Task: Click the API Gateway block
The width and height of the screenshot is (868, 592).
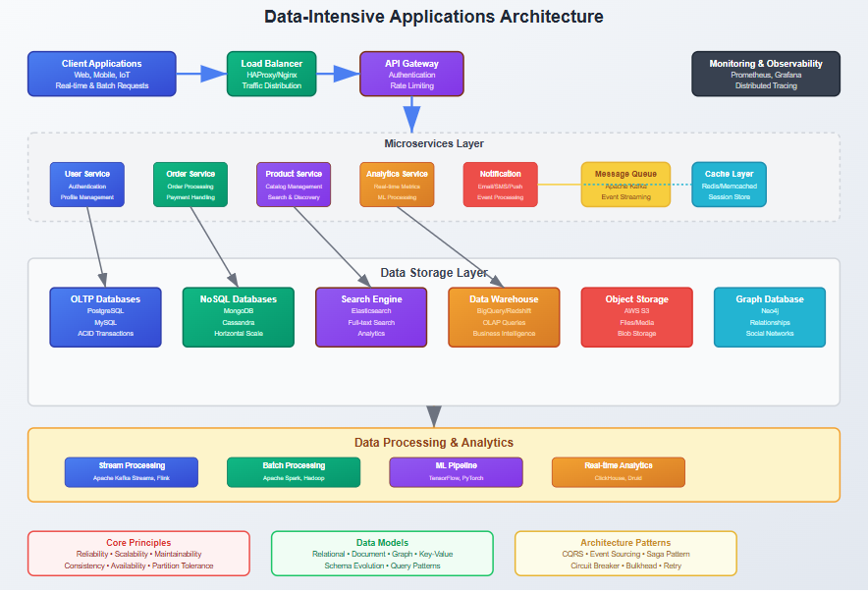Action: (411, 74)
